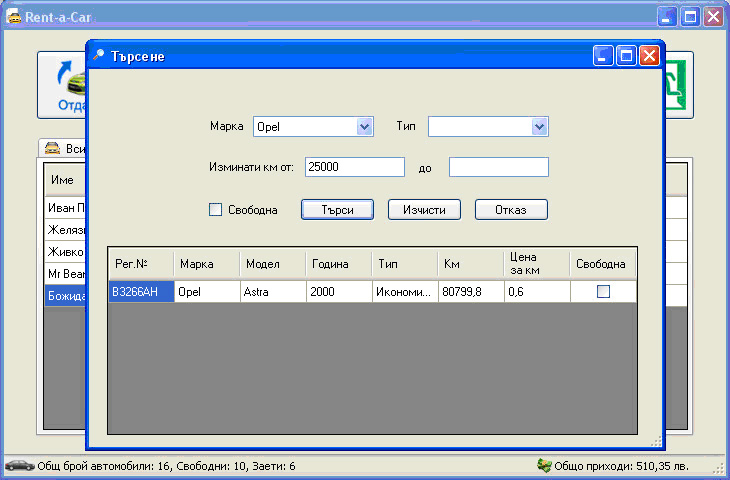
Task: Click Rent-a-Car taxi title icon
Action: (x=14, y=16)
